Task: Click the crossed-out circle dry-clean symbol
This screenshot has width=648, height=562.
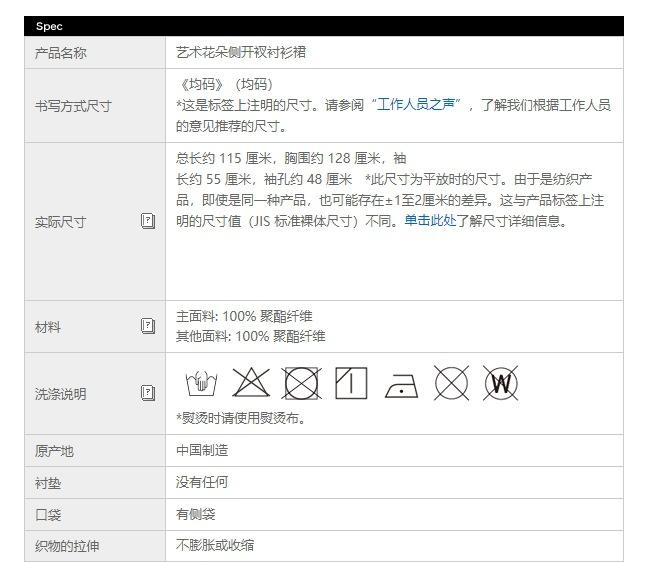Action: coord(451,383)
